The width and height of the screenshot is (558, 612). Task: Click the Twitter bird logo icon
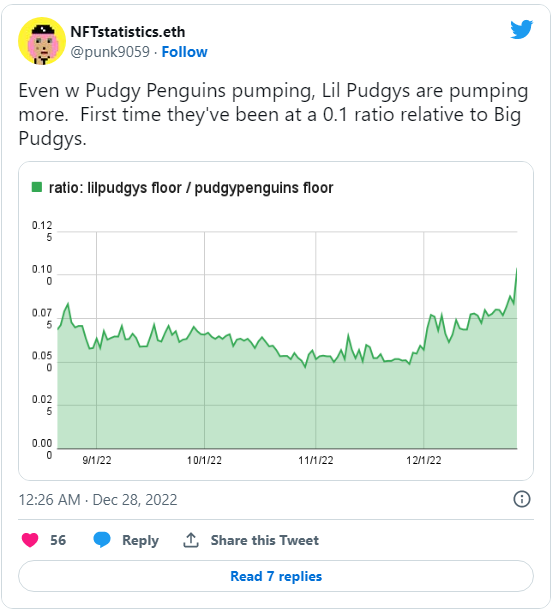point(522,29)
